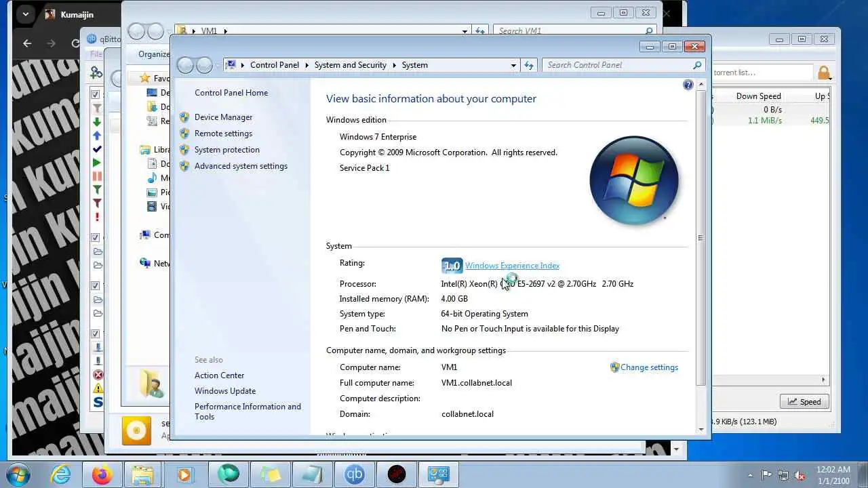The width and height of the screenshot is (868, 488).
Task: Click the Organize menu in Explorer
Action: 154,54
